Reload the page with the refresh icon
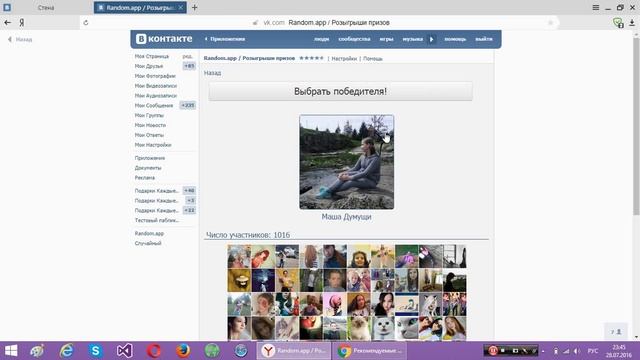Image resolution: width=640 pixels, height=360 pixels. click(x=86, y=22)
